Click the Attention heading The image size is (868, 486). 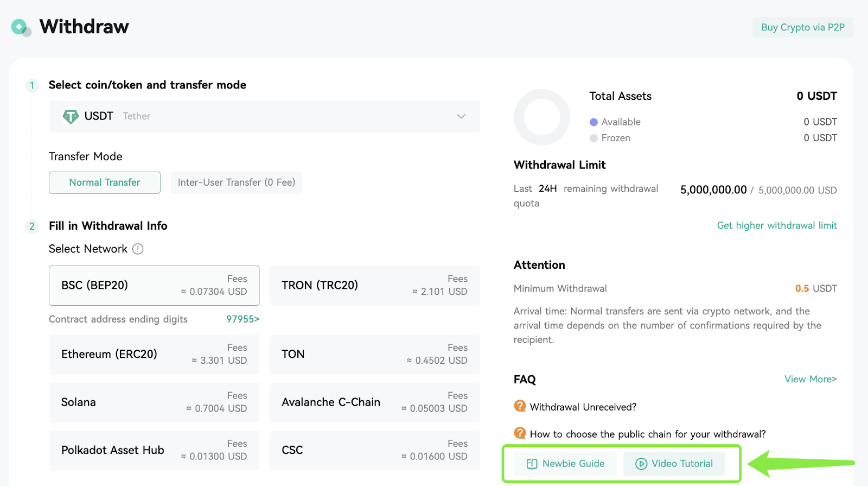pyautogui.click(x=539, y=265)
